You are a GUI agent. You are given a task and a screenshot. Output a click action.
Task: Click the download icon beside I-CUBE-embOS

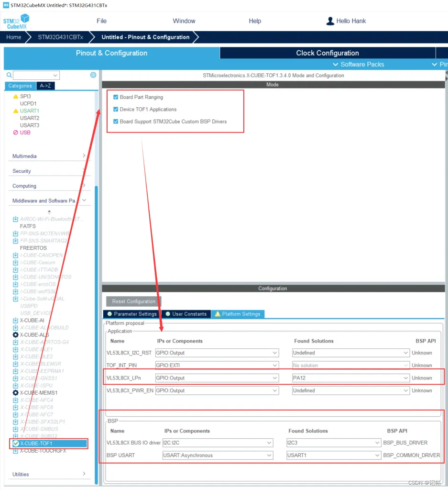click(x=15, y=284)
